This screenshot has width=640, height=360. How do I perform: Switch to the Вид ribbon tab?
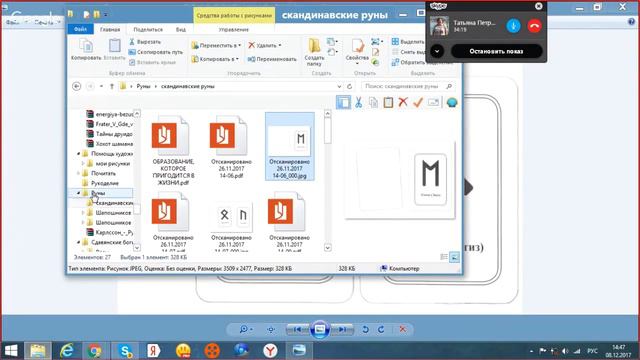(181, 29)
